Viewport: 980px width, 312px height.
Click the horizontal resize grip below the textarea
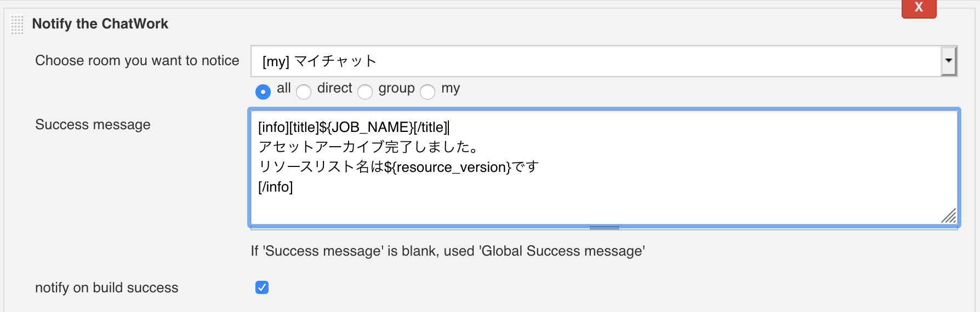(x=604, y=228)
